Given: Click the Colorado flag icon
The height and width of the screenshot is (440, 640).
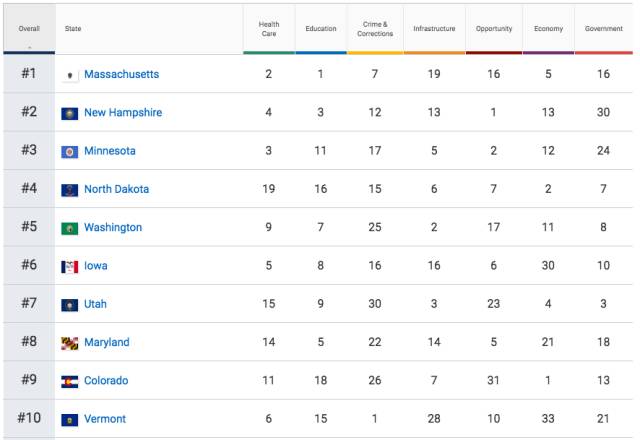Looking at the screenshot, I should [x=70, y=381].
